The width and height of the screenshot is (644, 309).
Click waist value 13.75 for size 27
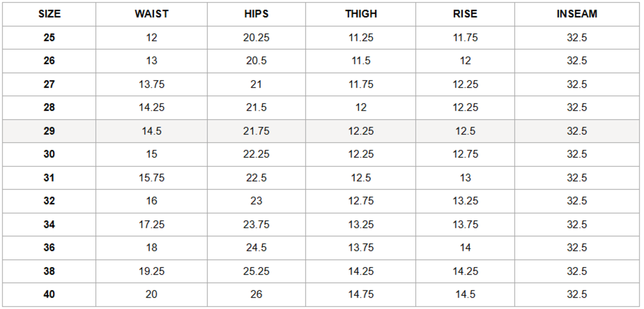coord(151,84)
